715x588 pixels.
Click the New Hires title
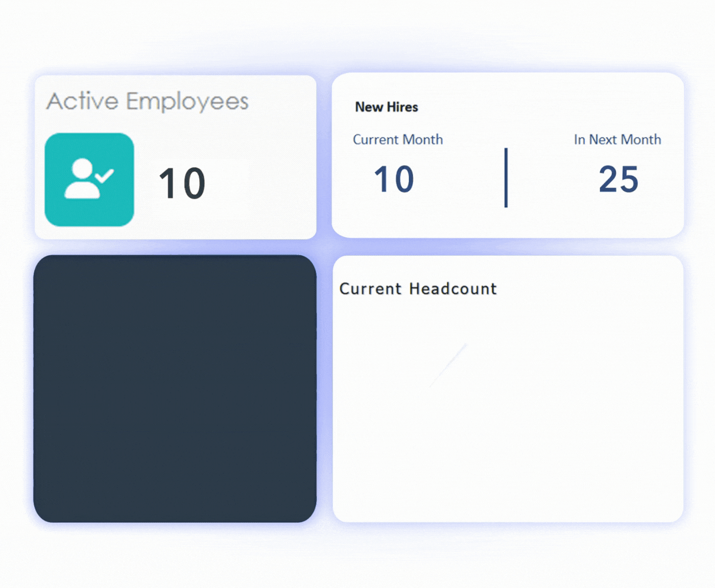click(x=387, y=107)
